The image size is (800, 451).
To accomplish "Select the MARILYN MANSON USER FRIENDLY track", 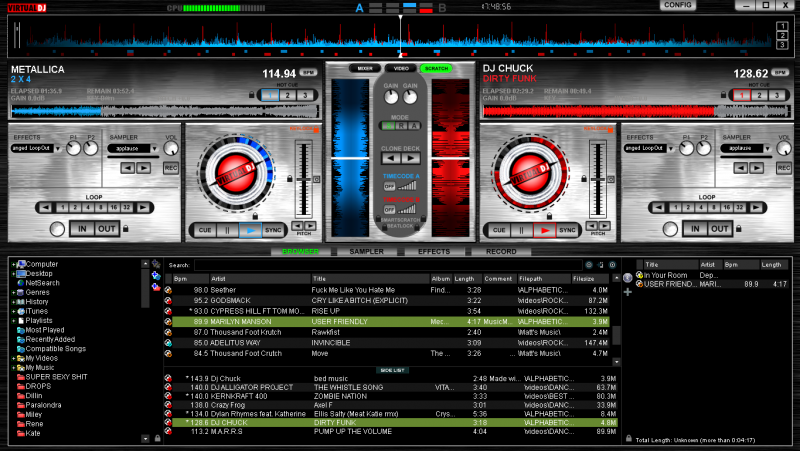I will pyautogui.click(x=390, y=321).
